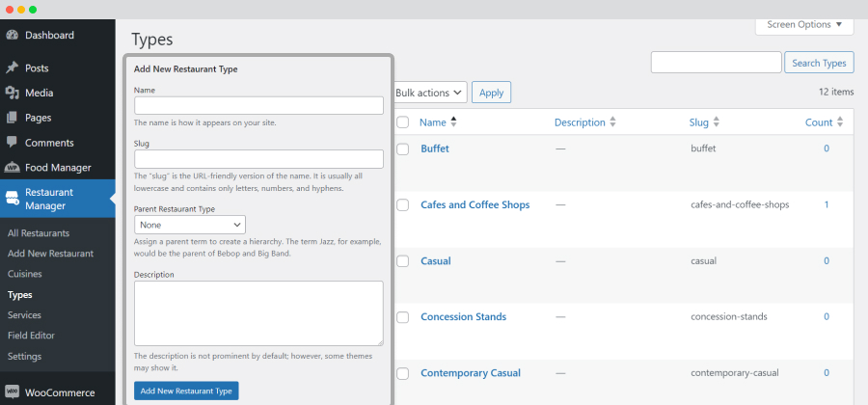Click the Dashboard gauge icon
The image size is (868, 405).
[x=12, y=35]
